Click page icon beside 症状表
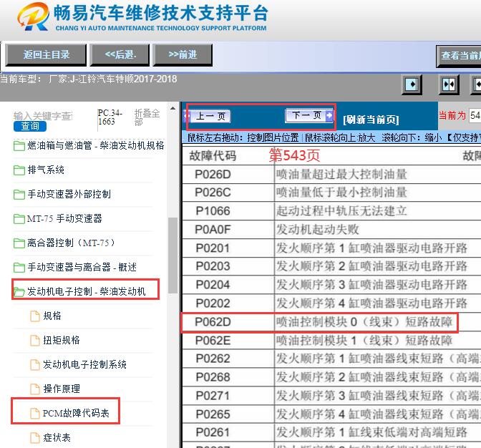The image size is (481, 448). (34, 438)
